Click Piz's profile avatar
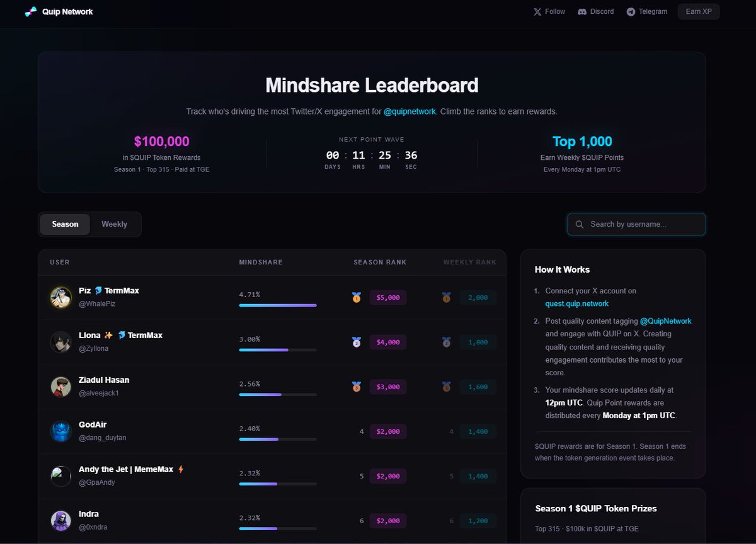Image resolution: width=756 pixels, height=544 pixels. tap(61, 297)
